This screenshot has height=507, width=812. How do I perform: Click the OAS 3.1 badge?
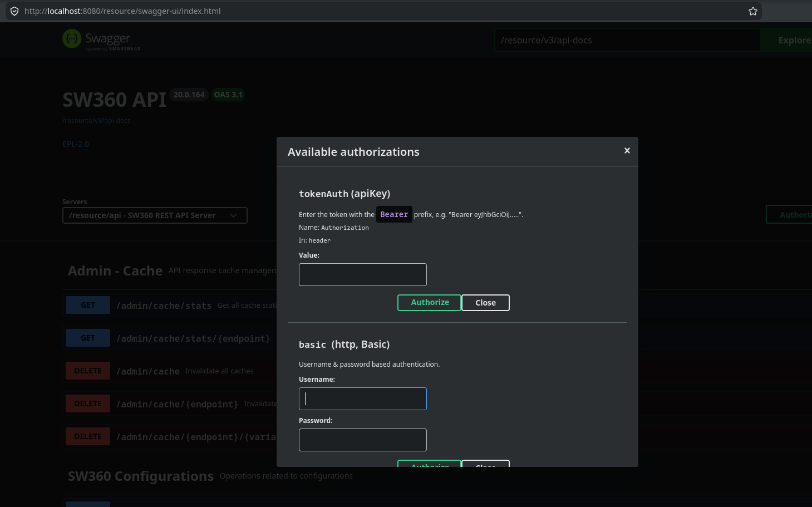pyautogui.click(x=228, y=95)
